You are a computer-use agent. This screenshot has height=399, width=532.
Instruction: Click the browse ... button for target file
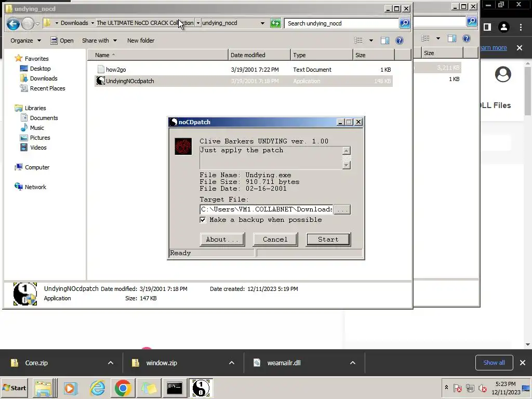342,209
